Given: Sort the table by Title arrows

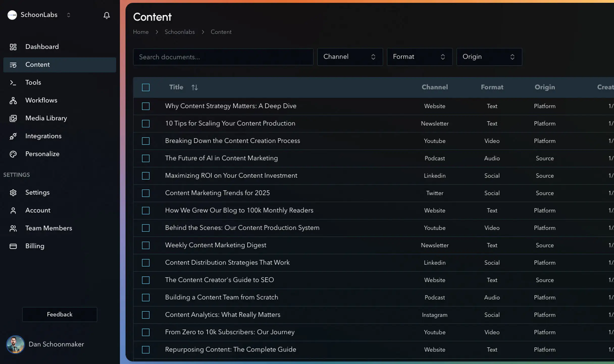Looking at the screenshot, I should click(194, 87).
